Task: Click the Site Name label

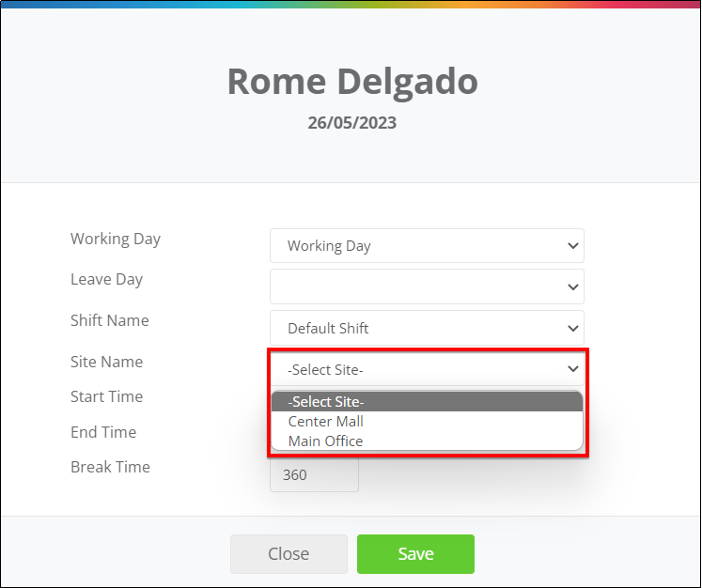Action: [x=106, y=362]
